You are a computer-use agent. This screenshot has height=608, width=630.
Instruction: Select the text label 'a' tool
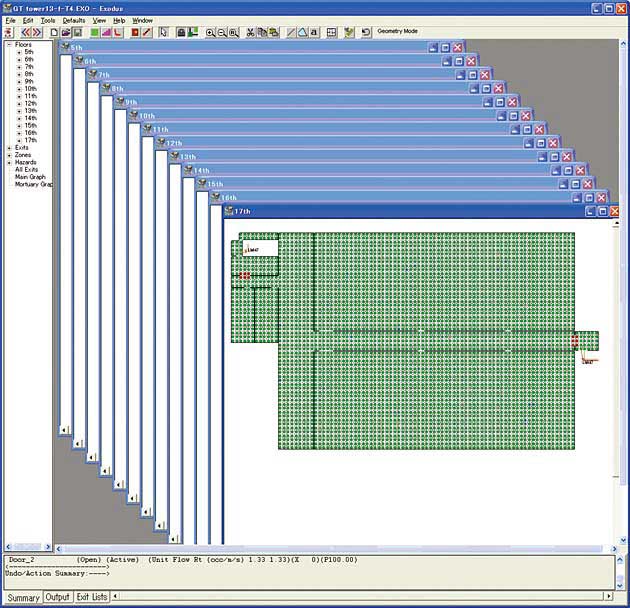pos(314,33)
